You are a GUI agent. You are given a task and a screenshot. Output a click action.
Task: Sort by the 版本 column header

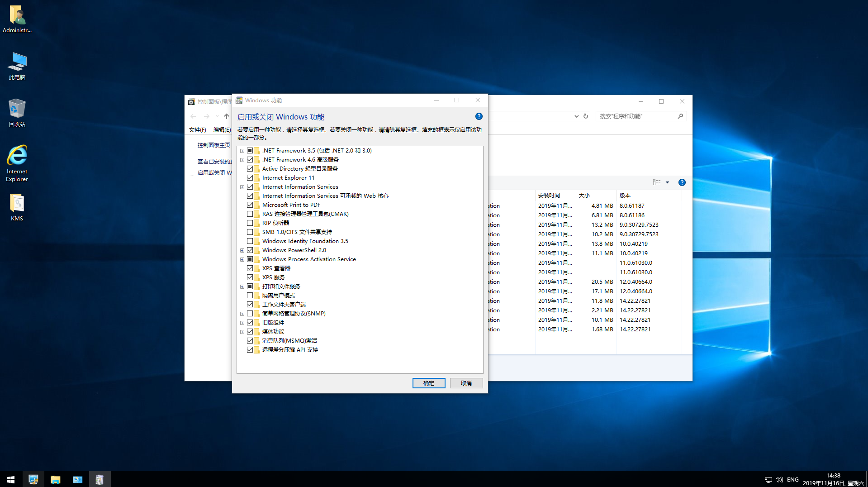(649, 196)
